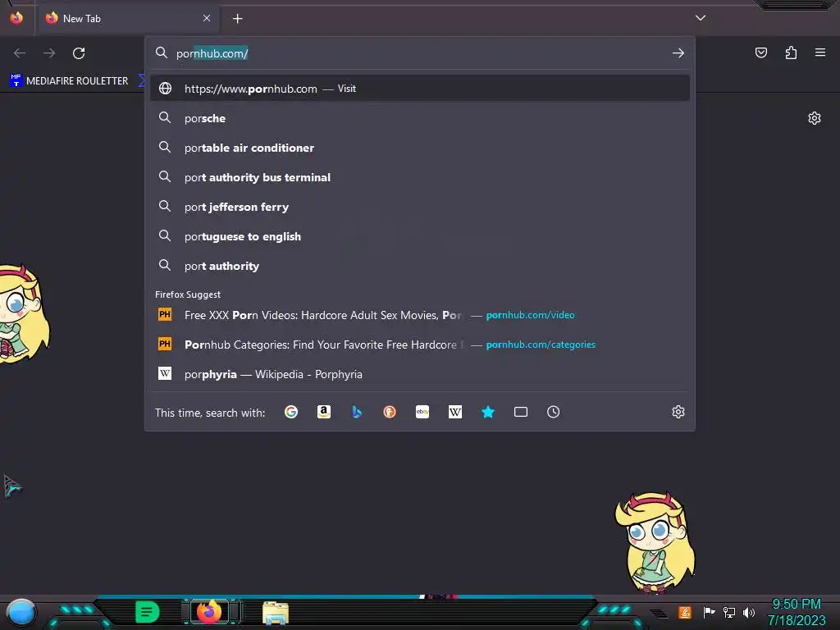Screen dimensions: 840x630
Task: Open the Firefox application menu
Action: (820, 52)
